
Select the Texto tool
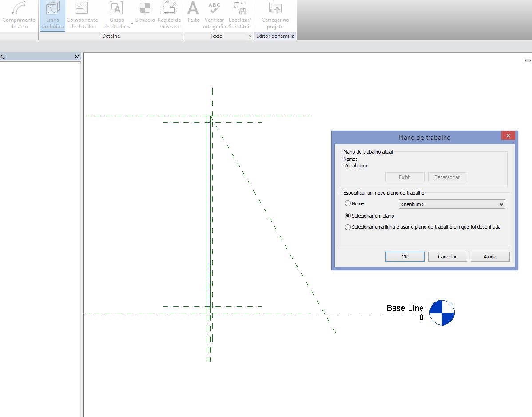(193, 12)
